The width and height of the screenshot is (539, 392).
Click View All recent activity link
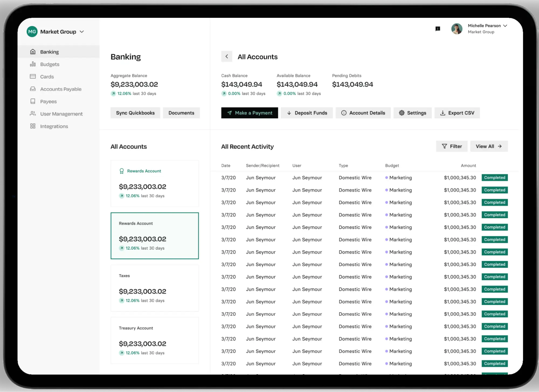(x=489, y=146)
